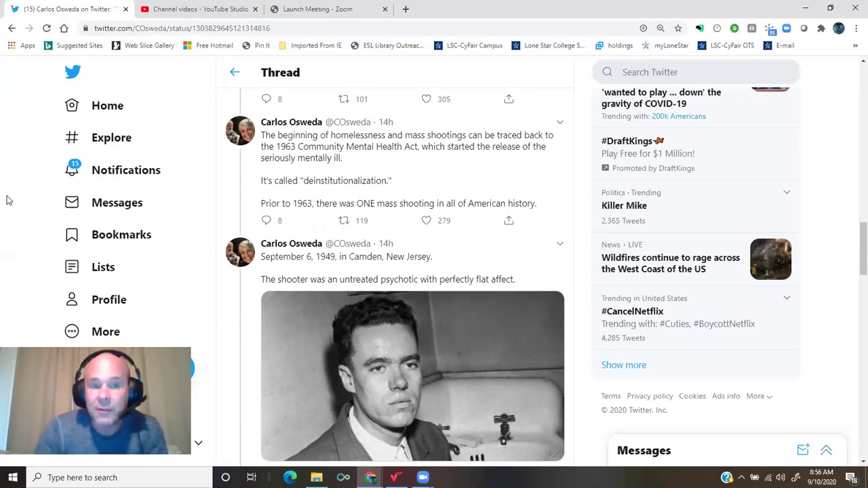Viewport: 868px width, 488px height.
Task: Open Terms footer link
Action: click(x=610, y=396)
